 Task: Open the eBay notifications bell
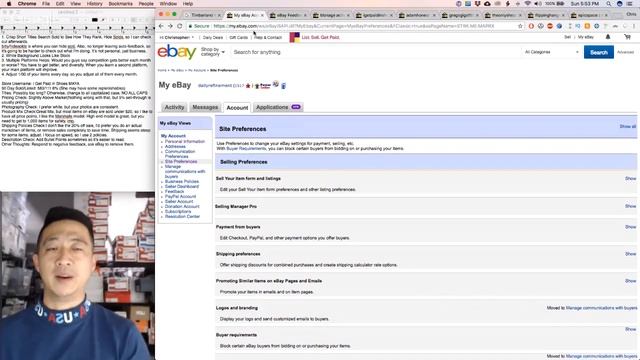point(608,37)
